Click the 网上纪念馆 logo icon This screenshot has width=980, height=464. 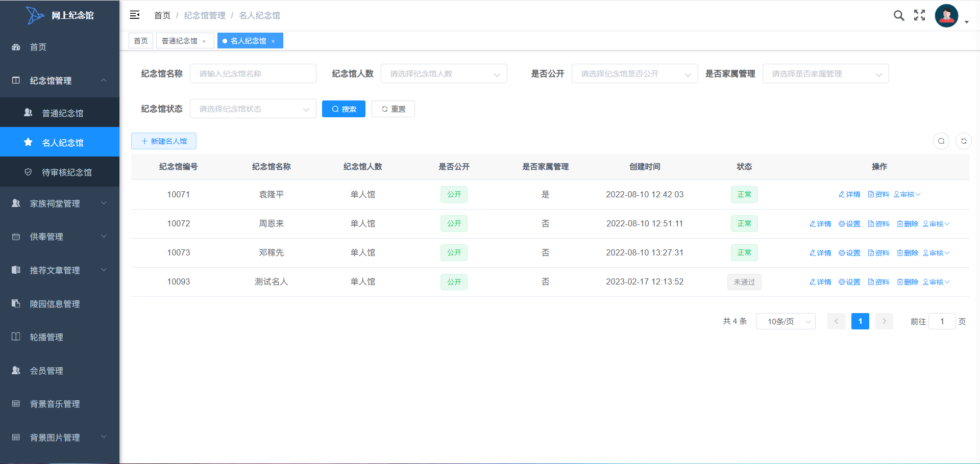click(x=35, y=15)
